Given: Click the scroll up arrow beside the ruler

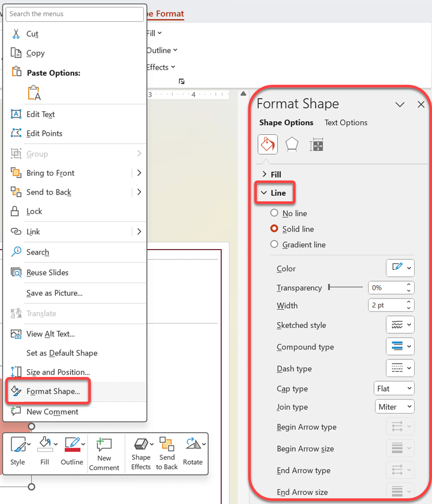Looking at the screenshot, I should tap(243, 94).
